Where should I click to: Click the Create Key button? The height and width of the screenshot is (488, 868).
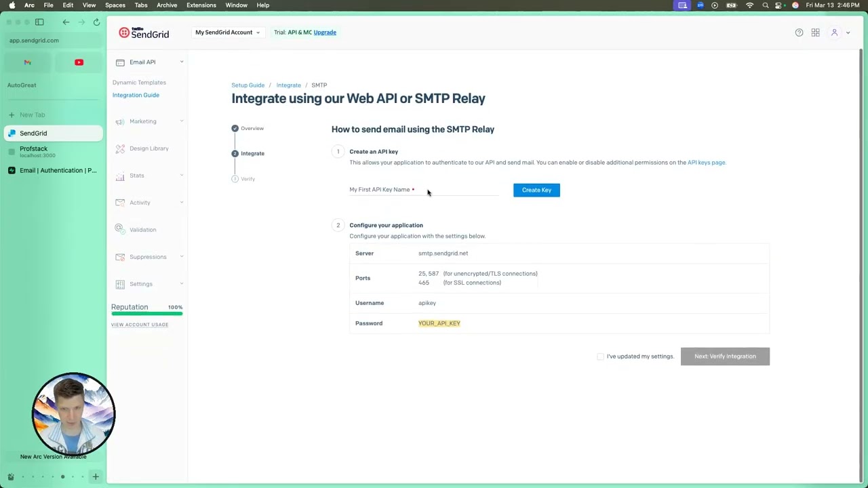coord(536,190)
